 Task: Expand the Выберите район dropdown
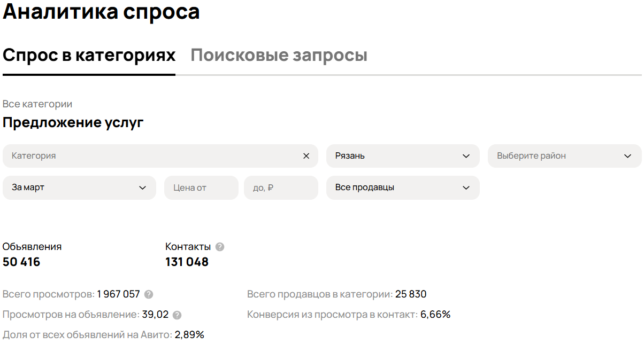[x=564, y=156]
